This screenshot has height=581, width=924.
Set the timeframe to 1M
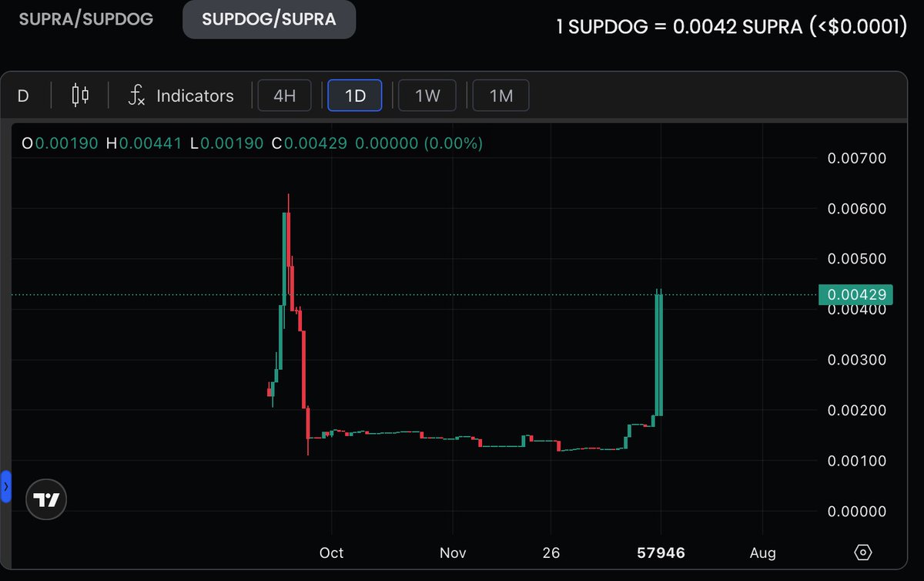[501, 96]
